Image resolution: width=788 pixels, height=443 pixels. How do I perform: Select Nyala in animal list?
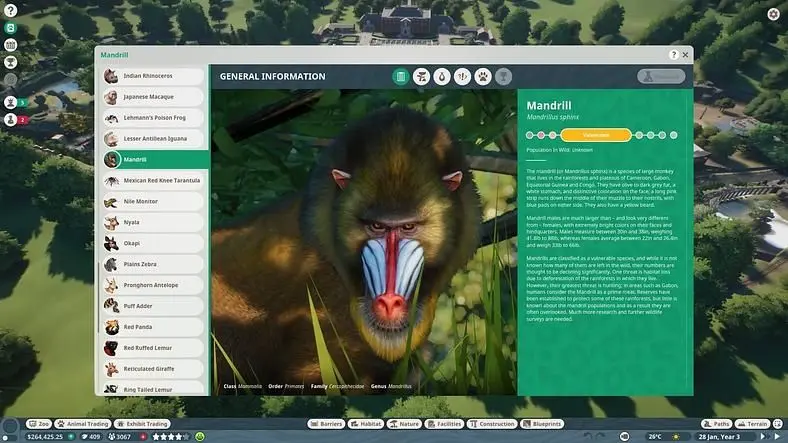(x=153, y=223)
